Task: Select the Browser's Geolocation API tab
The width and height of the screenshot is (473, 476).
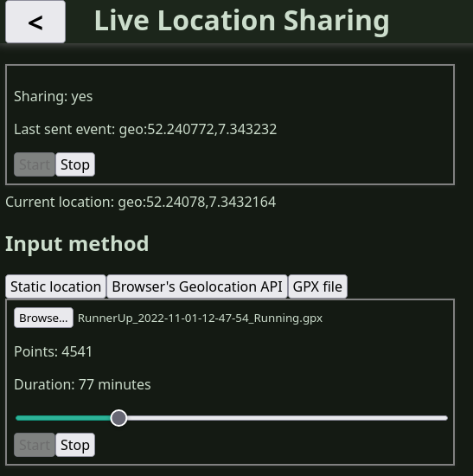Action: click(x=197, y=286)
